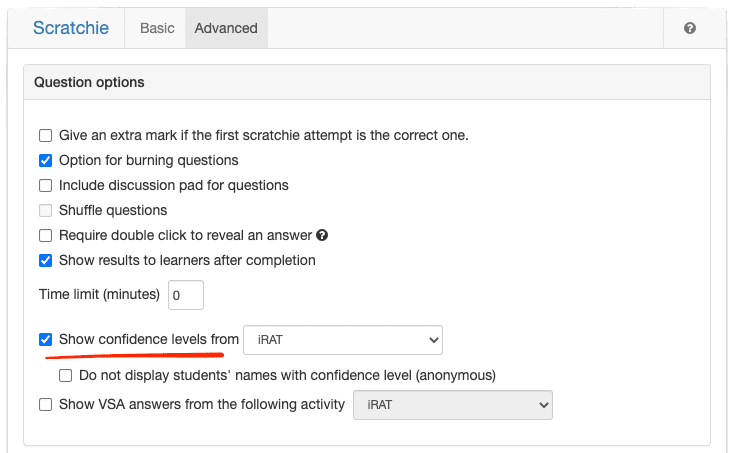735x453 pixels.
Task: Toggle the Shuffle questions checkbox
Action: (x=45, y=210)
